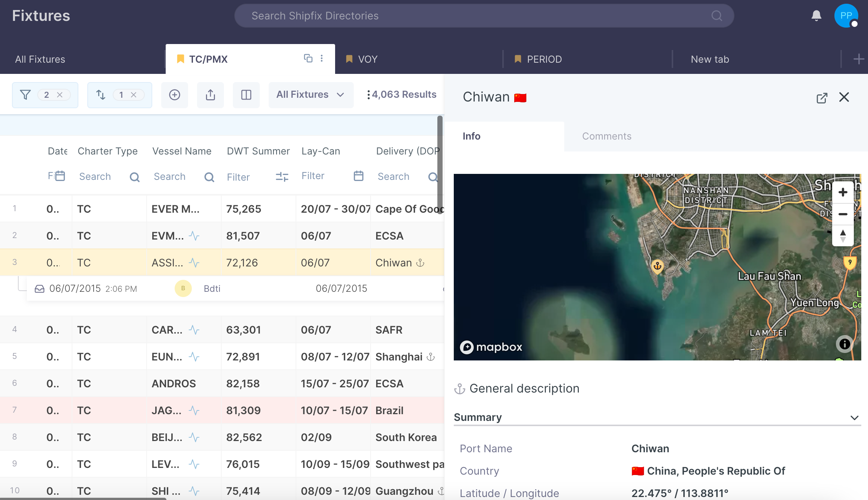The height and width of the screenshot is (500, 868).
Task: Collapse the Summary section chevron
Action: (854, 418)
